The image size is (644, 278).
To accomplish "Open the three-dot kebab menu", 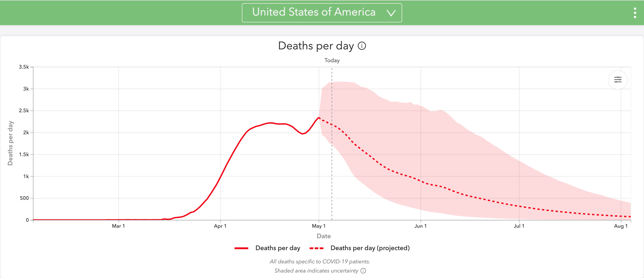I will coord(635,13).
